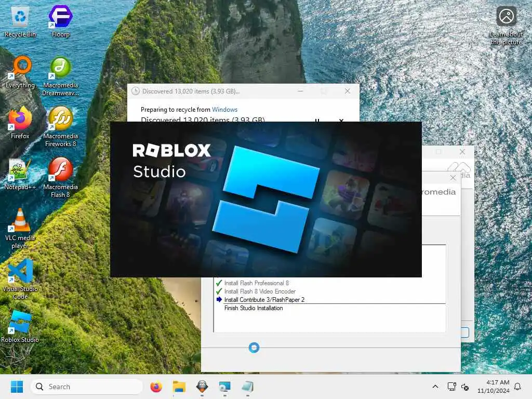Open File Explorer from the taskbar

[179, 387]
